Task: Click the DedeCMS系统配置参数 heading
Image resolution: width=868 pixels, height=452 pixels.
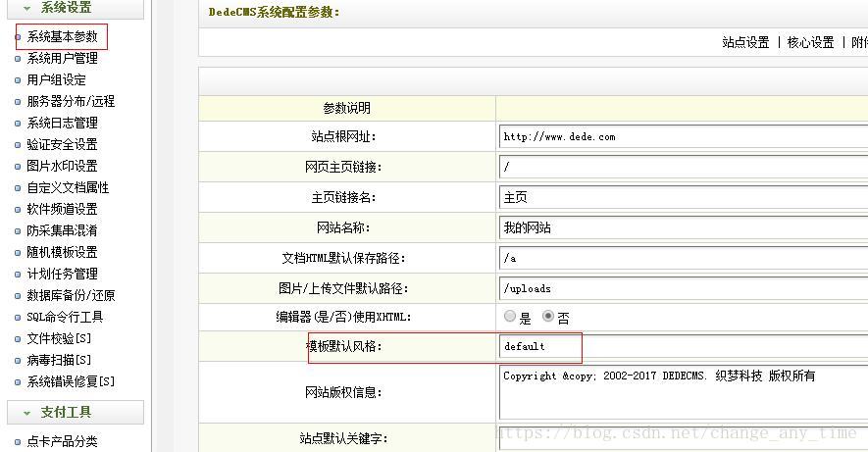Action: tap(274, 12)
